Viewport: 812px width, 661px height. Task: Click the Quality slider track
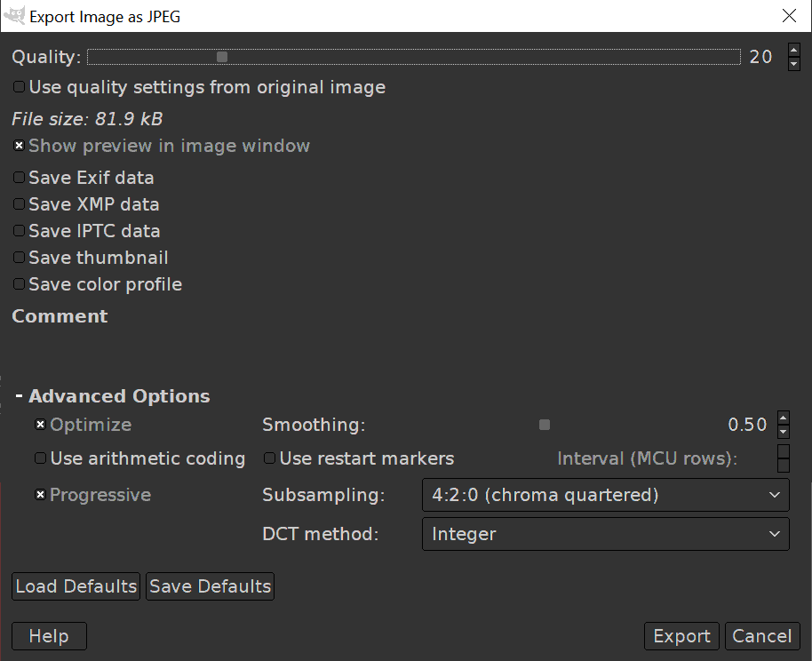click(x=413, y=57)
